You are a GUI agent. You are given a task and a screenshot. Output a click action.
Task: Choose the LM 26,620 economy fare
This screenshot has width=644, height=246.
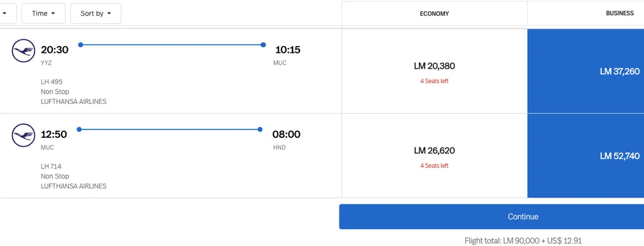click(x=435, y=156)
